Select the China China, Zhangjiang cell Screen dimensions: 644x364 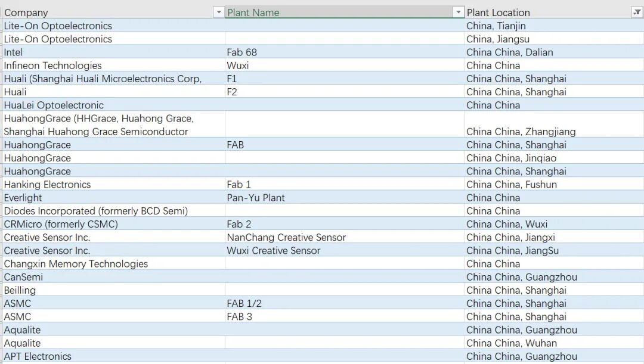point(554,125)
